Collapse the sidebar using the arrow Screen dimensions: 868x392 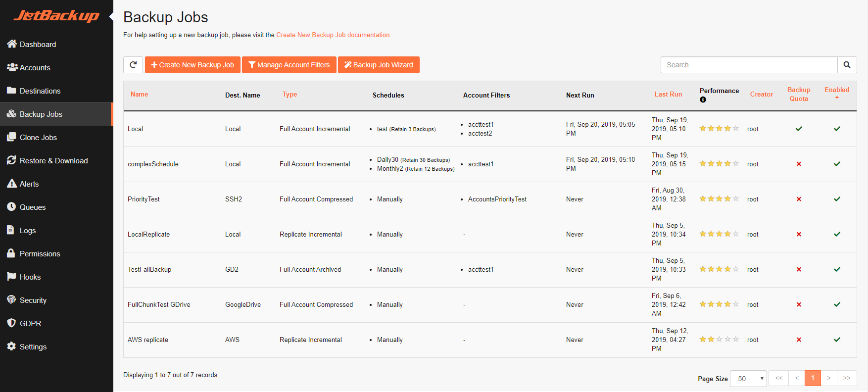[111, 16]
